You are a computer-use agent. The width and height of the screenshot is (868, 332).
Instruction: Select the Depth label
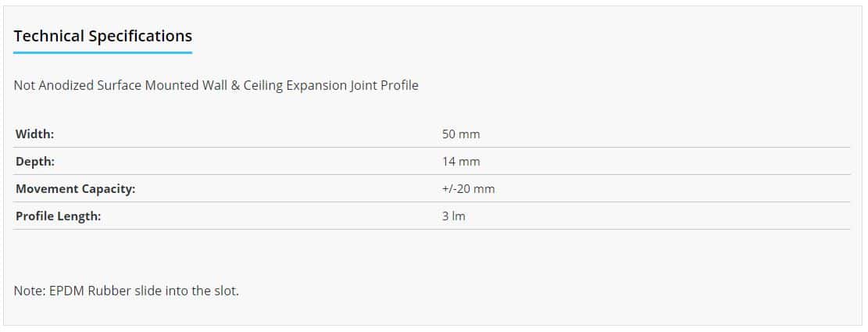point(35,162)
